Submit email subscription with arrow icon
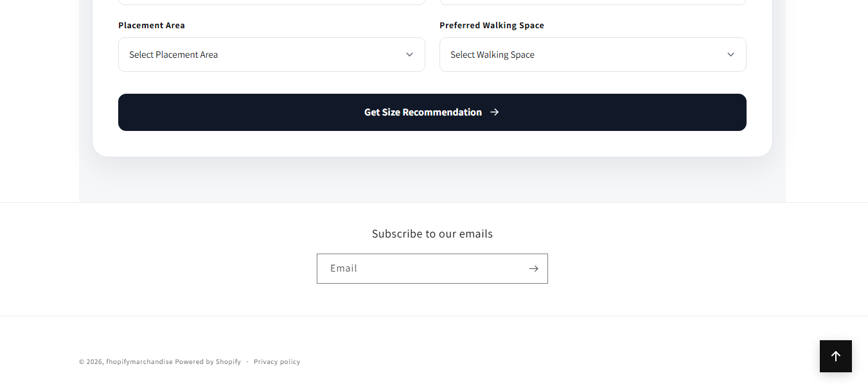This screenshot has height=389, width=868. pyautogui.click(x=533, y=268)
